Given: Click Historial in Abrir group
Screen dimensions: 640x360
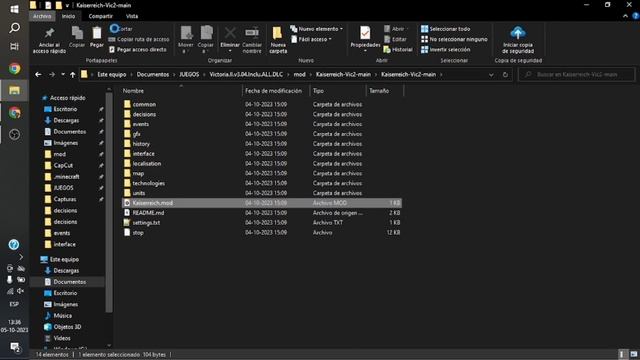Looking at the screenshot, I should pyautogui.click(x=398, y=49).
